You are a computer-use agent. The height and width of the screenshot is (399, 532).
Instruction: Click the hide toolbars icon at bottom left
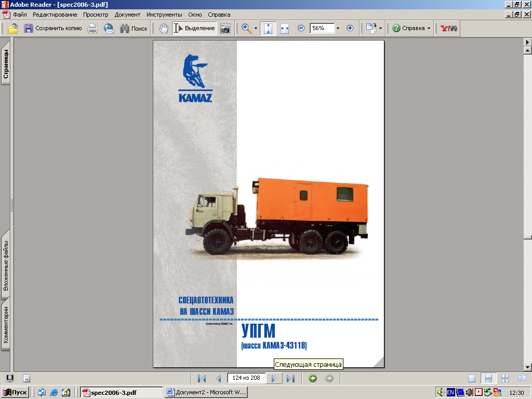pos(26,378)
